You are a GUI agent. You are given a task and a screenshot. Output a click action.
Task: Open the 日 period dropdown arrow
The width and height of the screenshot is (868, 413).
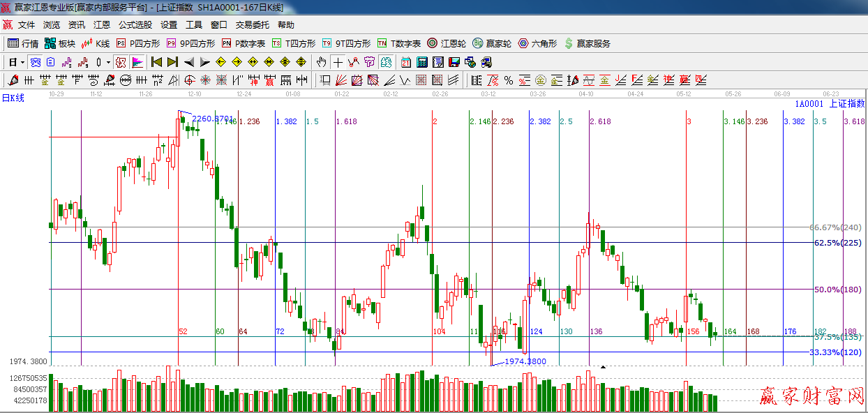click(x=22, y=62)
